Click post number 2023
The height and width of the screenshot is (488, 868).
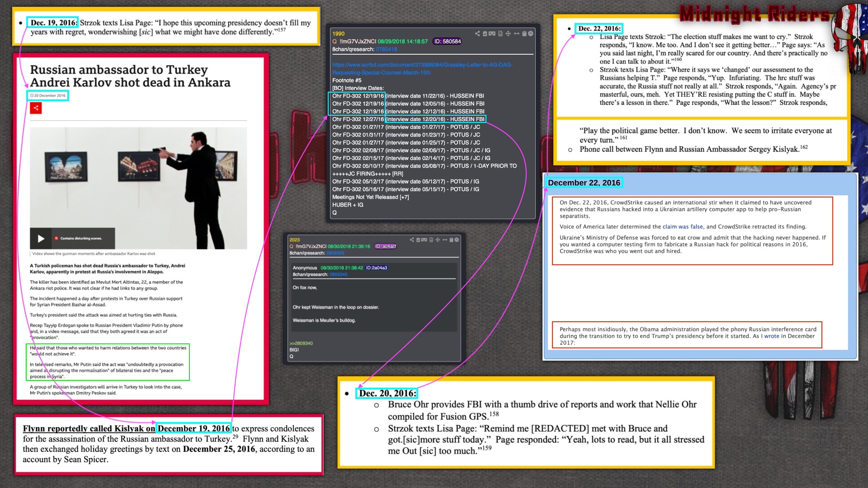pyautogui.click(x=295, y=240)
